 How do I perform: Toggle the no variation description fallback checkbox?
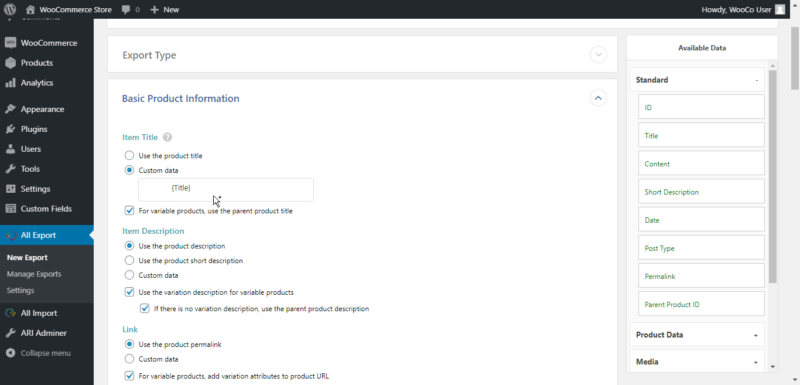tap(145, 309)
